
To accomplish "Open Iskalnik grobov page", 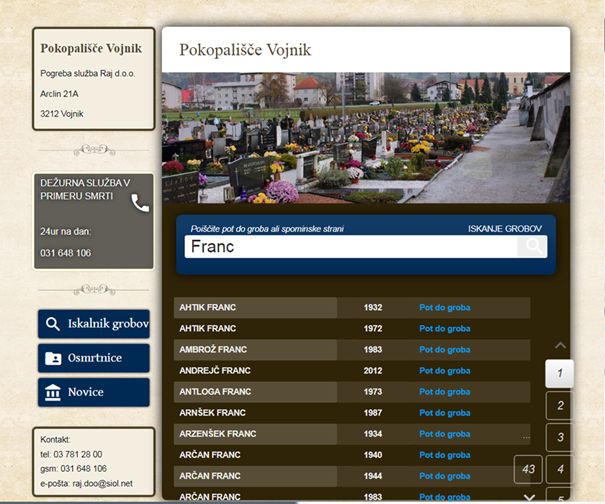I will tap(94, 324).
